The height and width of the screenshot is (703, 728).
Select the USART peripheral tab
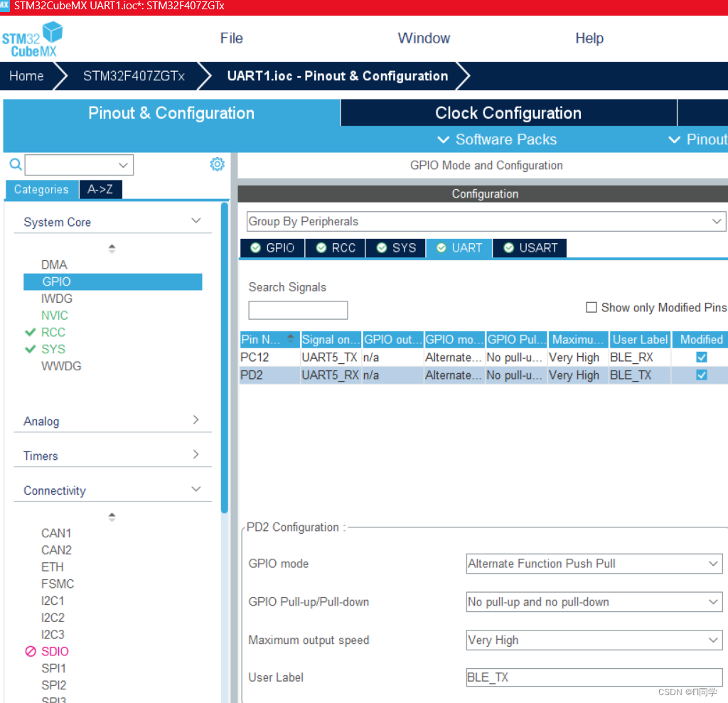(530, 248)
